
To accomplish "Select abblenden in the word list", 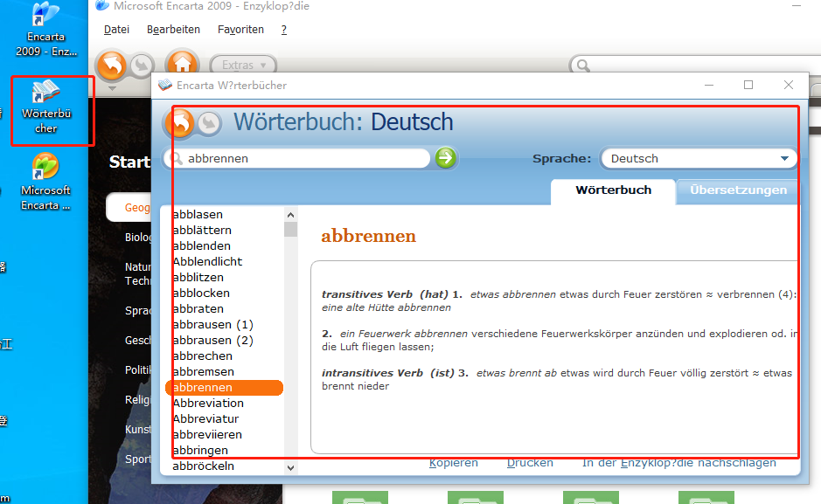I will tap(201, 245).
